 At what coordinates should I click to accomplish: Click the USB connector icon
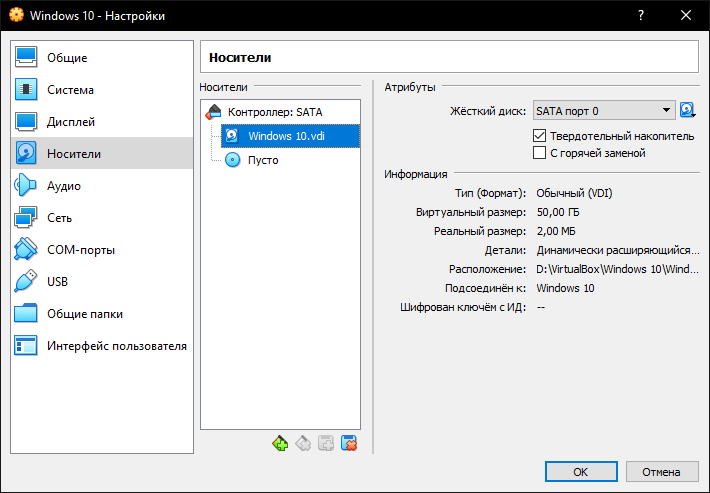click(26, 281)
